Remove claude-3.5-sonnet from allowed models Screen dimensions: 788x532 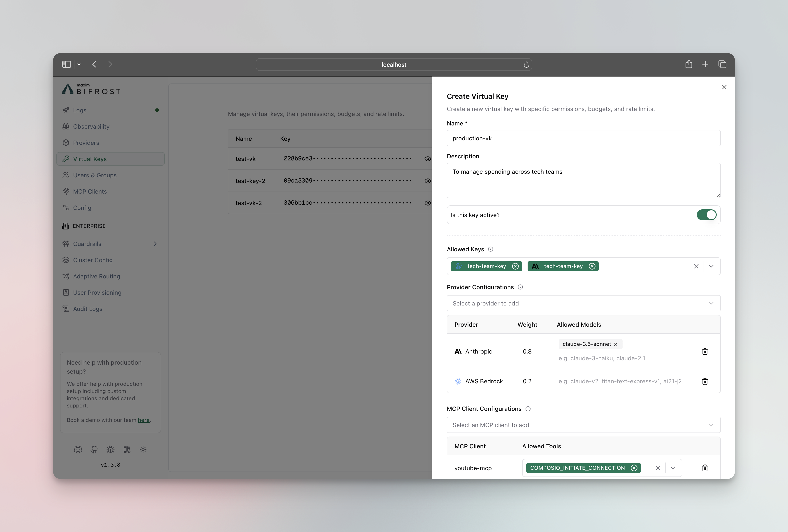point(616,344)
